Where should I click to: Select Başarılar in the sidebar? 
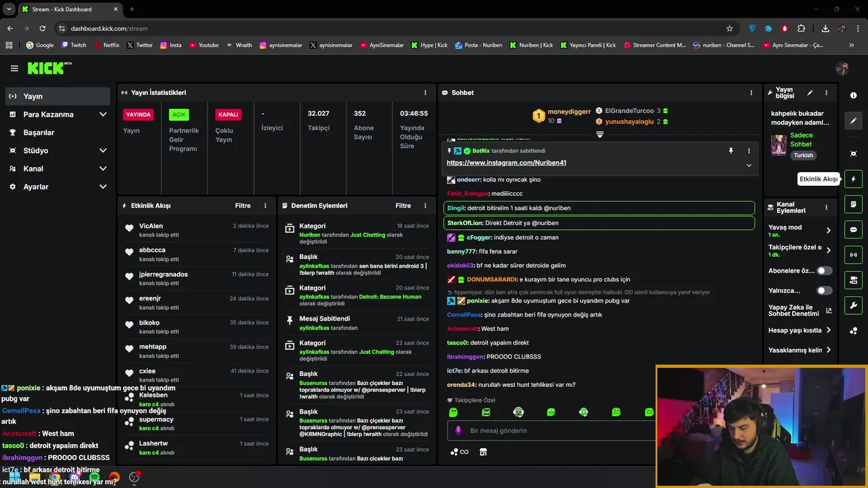coord(58,133)
